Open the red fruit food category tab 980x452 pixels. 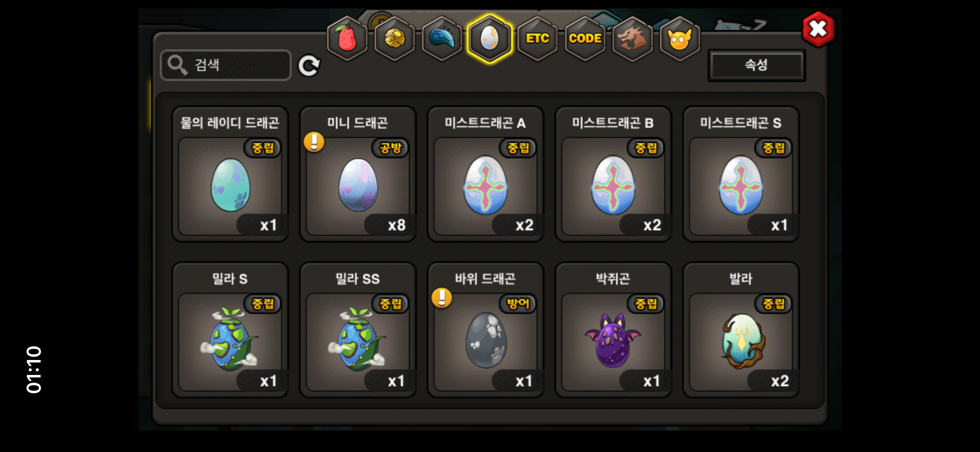pyautogui.click(x=347, y=39)
